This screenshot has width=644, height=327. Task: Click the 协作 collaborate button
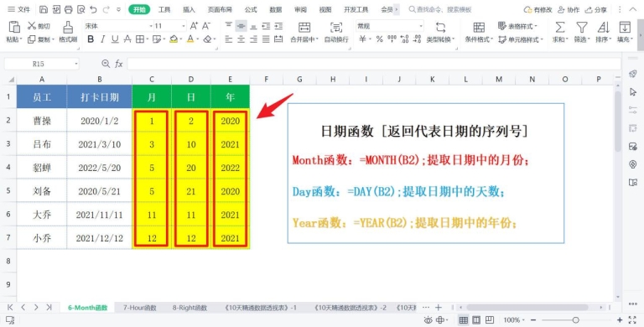pos(568,9)
